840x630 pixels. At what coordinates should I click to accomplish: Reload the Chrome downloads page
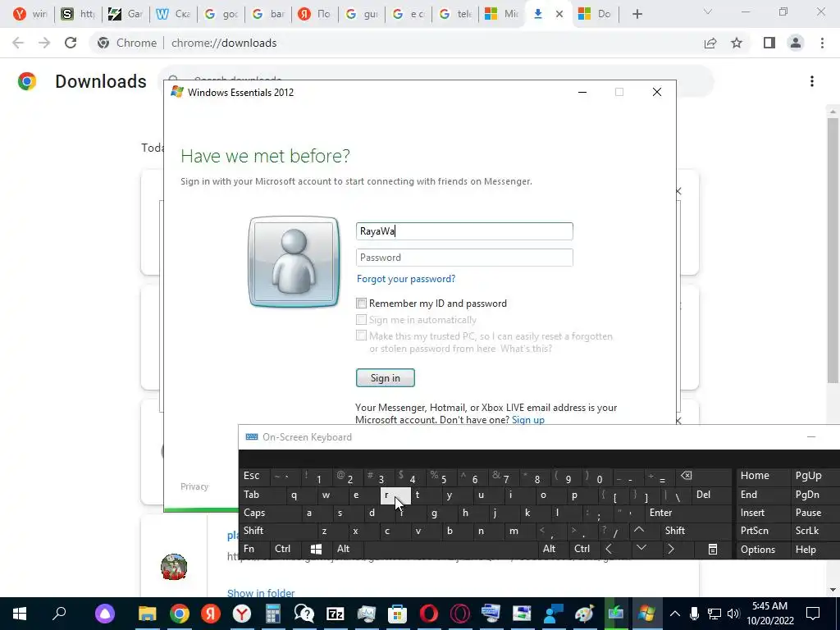tap(71, 43)
